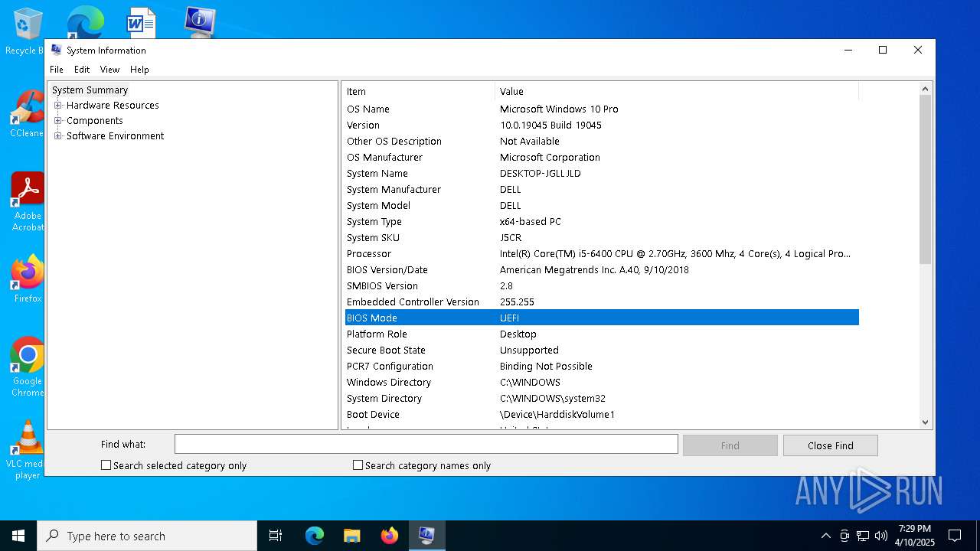Select the SMBIOS Version row

[602, 285]
